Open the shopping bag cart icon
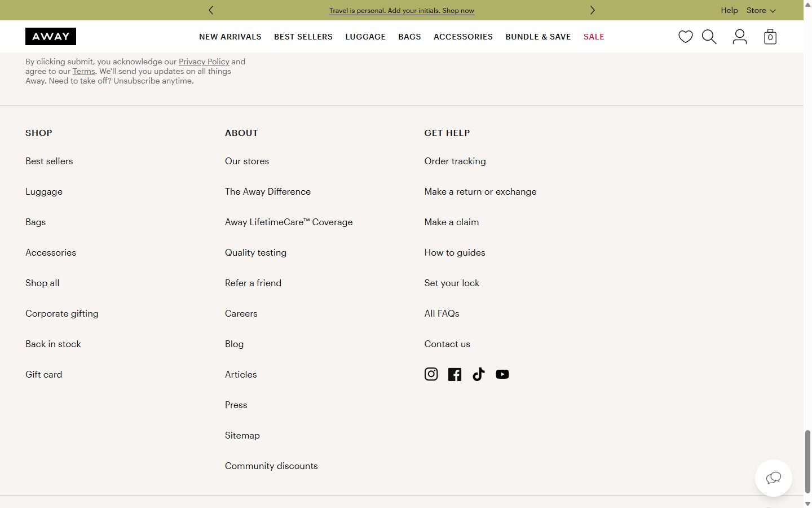The width and height of the screenshot is (812, 508). (x=770, y=37)
